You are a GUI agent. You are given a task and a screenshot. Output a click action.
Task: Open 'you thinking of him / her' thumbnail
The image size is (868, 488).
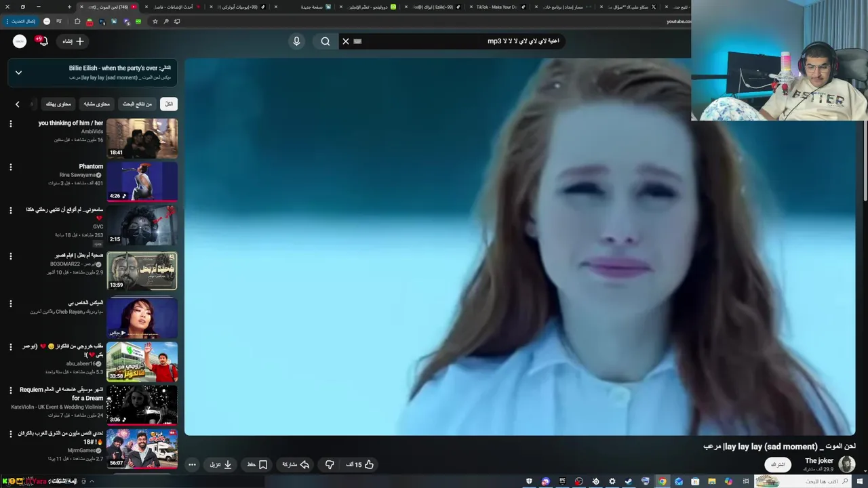pyautogui.click(x=142, y=138)
